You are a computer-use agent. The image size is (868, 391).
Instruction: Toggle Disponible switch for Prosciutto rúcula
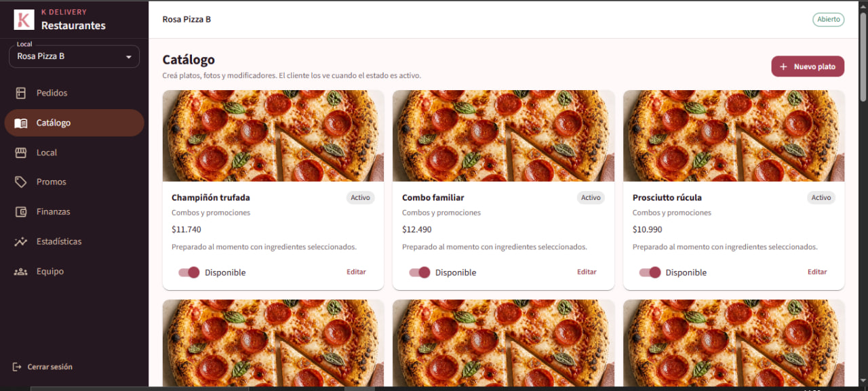pos(650,272)
